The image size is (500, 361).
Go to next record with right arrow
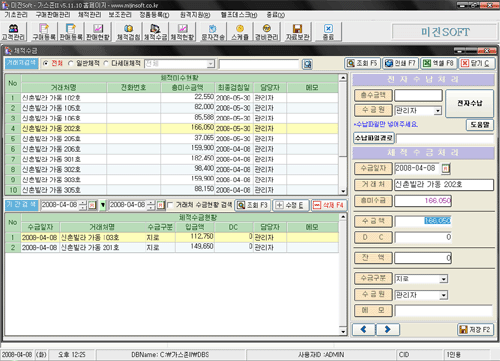coord(388,330)
